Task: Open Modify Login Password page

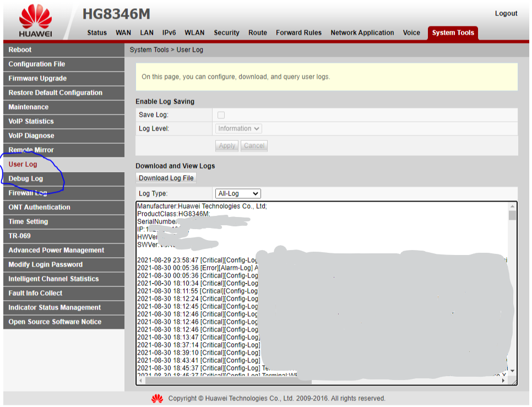Action: pyautogui.click(x=64, y=264)
